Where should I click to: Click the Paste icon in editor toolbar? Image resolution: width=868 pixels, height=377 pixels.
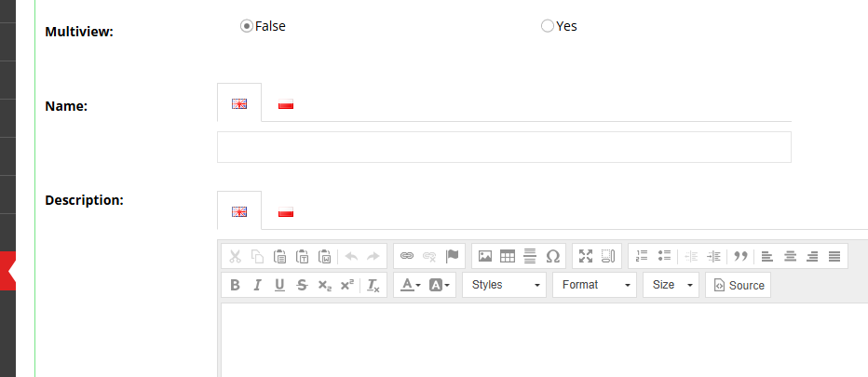pos(279,256)
